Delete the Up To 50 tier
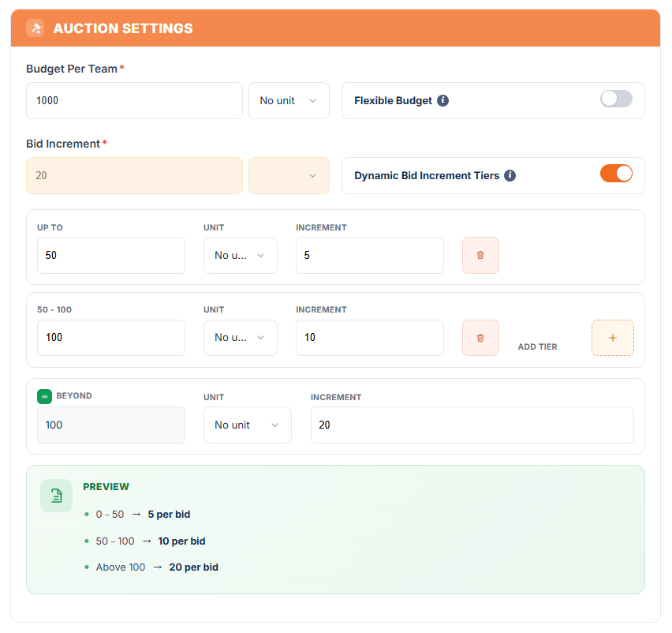The image size is (672, 633). (480, 255)
